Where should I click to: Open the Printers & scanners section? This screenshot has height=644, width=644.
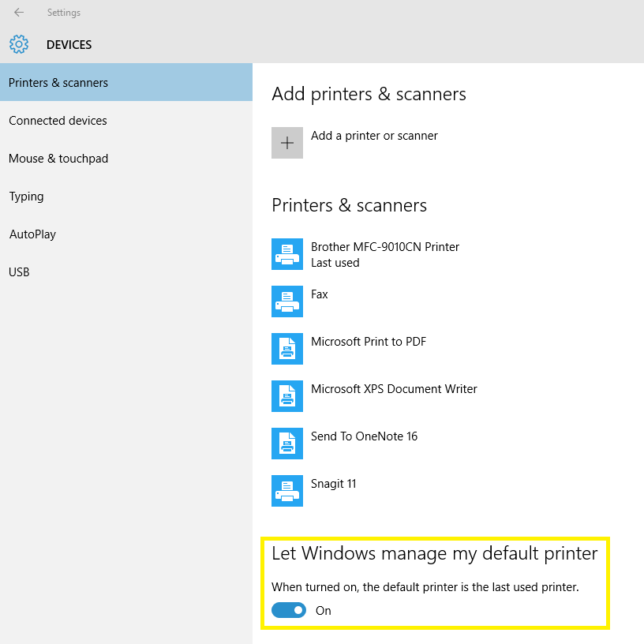click(x=126, y=82)
